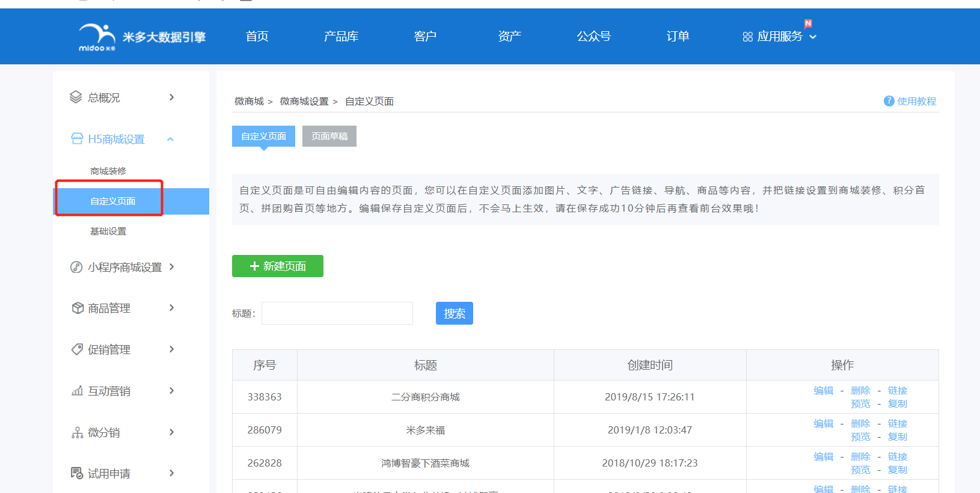
Task: Open 订单 in top navigation
Action: point(678,37)
